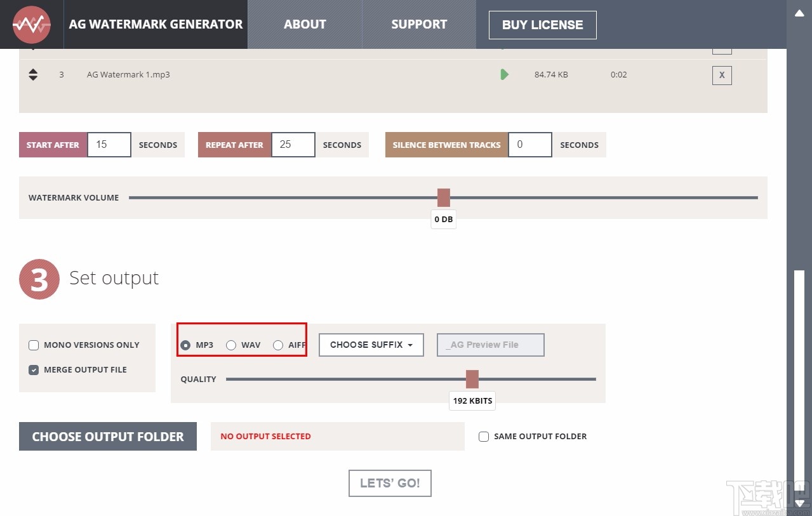812x516 pixels.
Task: Enable the Mono Versions Only checkbox
Action: pyautogui.click(x=34, y=345)
